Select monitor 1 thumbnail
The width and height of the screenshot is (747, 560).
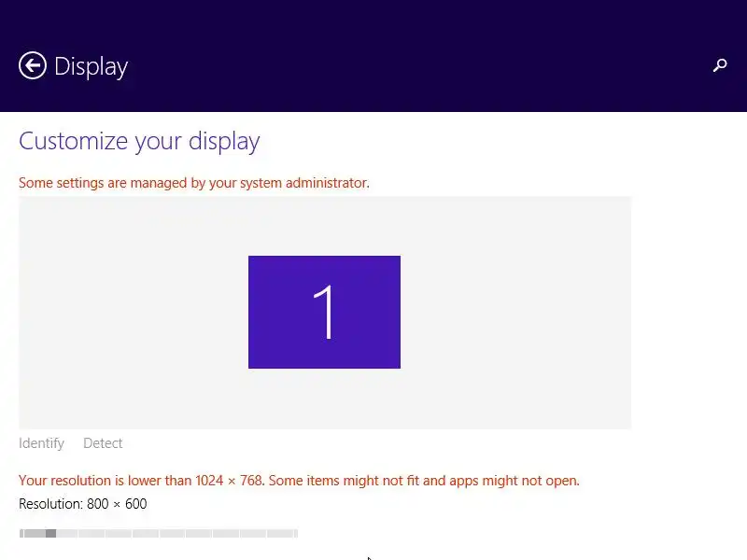pos(324,312)
